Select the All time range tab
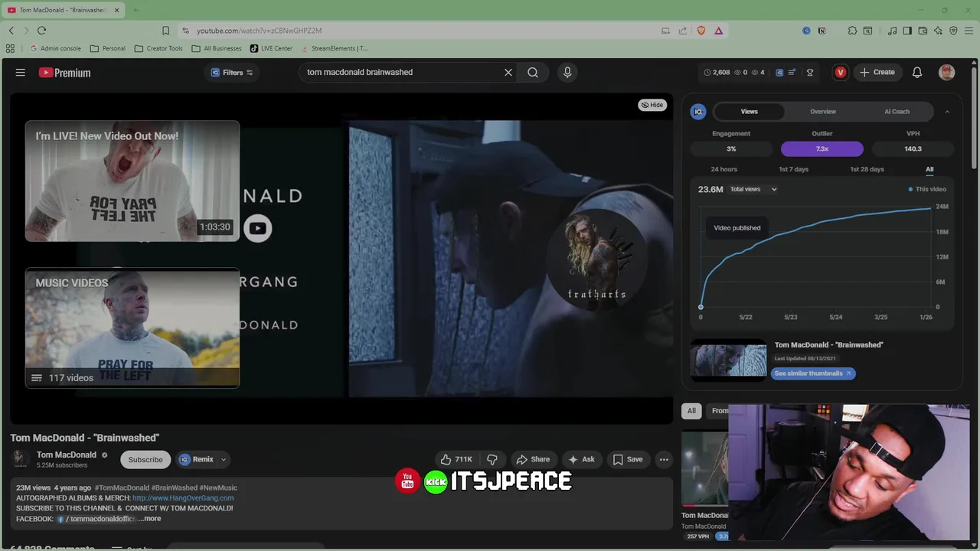This screenshot has width=980, height=551. click(x=929, y=169)
